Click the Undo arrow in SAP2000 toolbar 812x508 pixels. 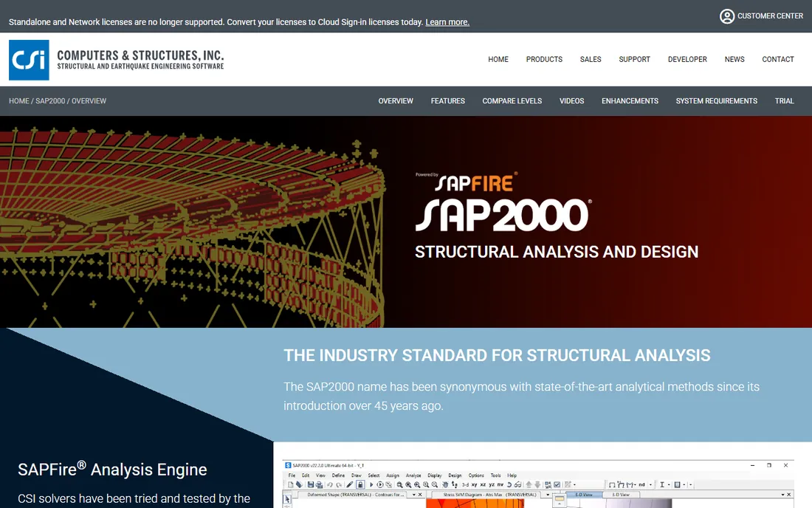tap(330, 484)
